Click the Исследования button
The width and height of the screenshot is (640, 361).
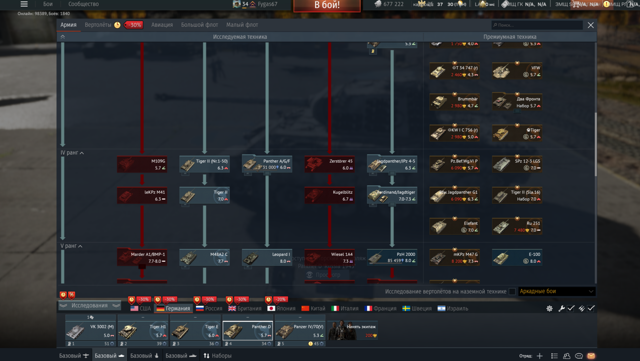coord(89,305)
